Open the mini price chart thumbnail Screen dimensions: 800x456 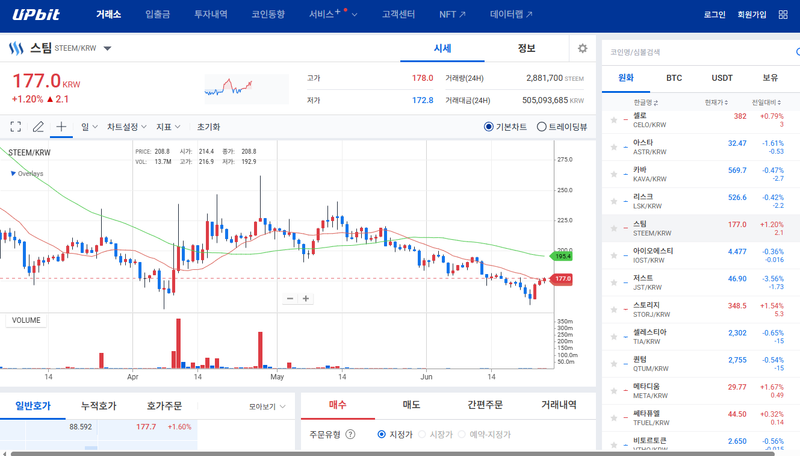tap(246, 88)
